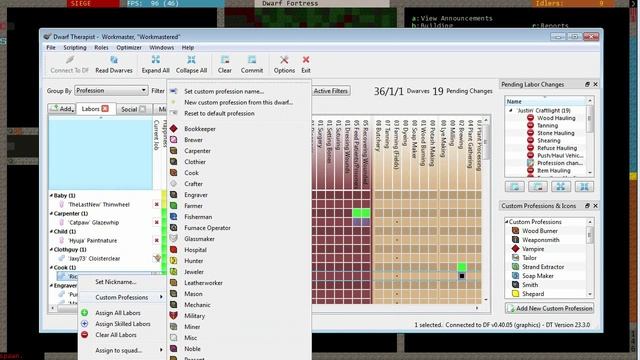Open the Scripting menu

pos(75,47)
